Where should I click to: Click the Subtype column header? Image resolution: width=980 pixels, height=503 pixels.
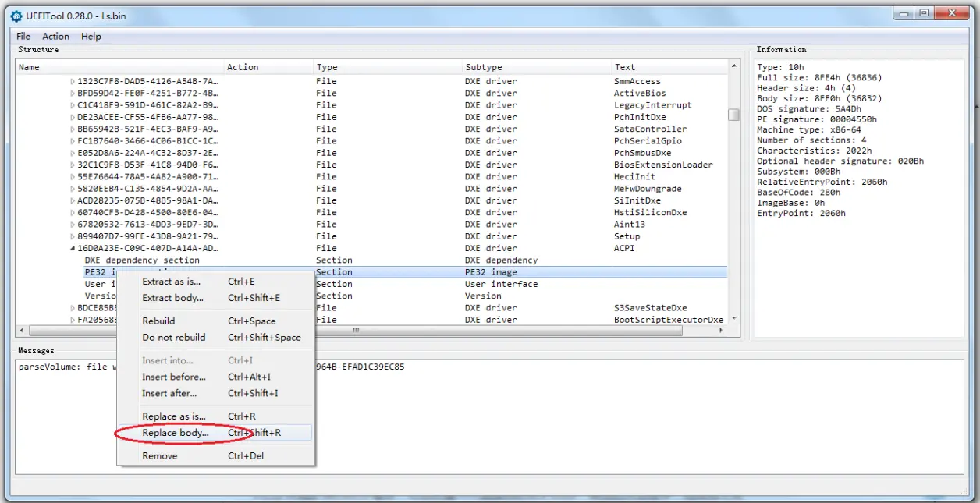(x=537, y=67)
